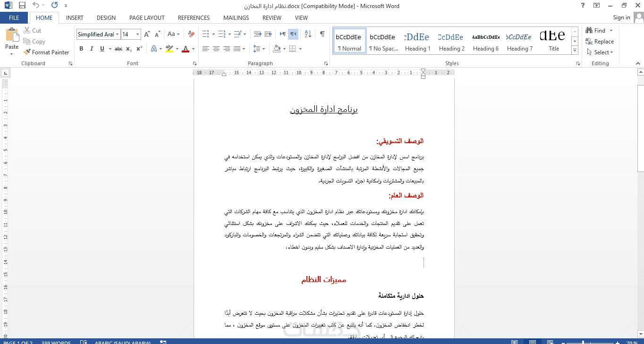This screenshot has width=644, height=344.
Task: Open Customize Quick Access Toolbar menu
Action: click(66, 6)
